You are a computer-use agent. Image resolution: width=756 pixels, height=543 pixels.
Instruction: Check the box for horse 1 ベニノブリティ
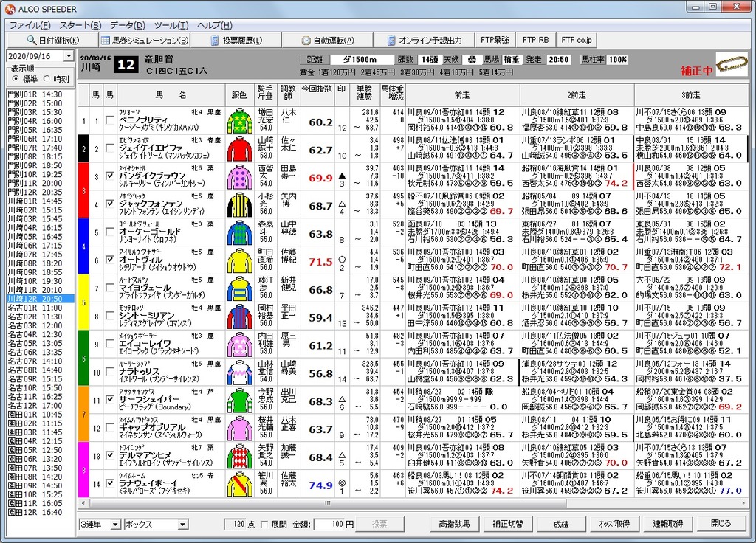tap(110, 120)
